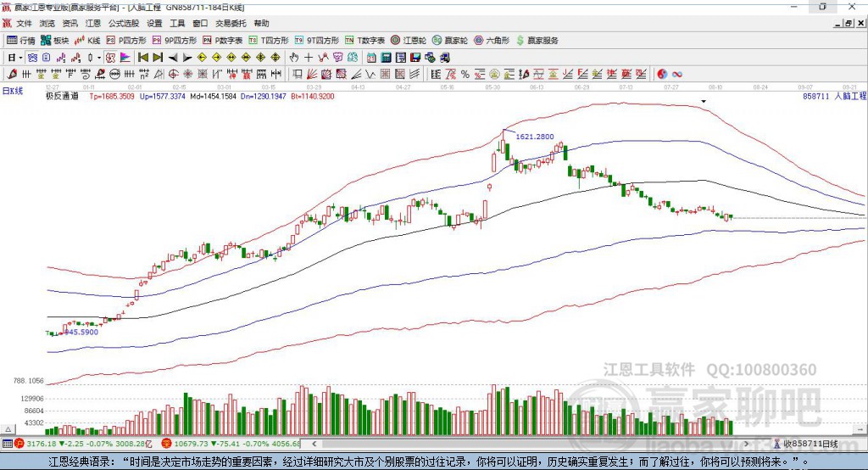Step chart right with black arrow
The width and height of the screenshot is (868, 470).
[x=187, y=58]
